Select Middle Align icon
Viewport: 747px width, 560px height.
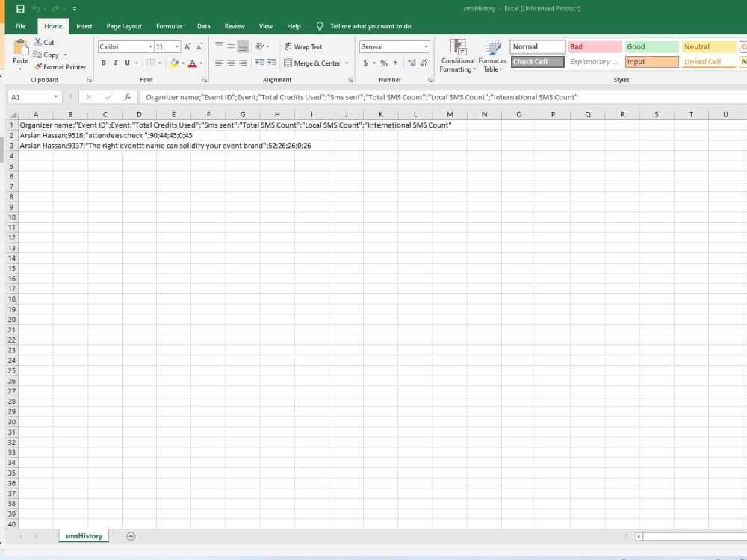click(231, 46)
